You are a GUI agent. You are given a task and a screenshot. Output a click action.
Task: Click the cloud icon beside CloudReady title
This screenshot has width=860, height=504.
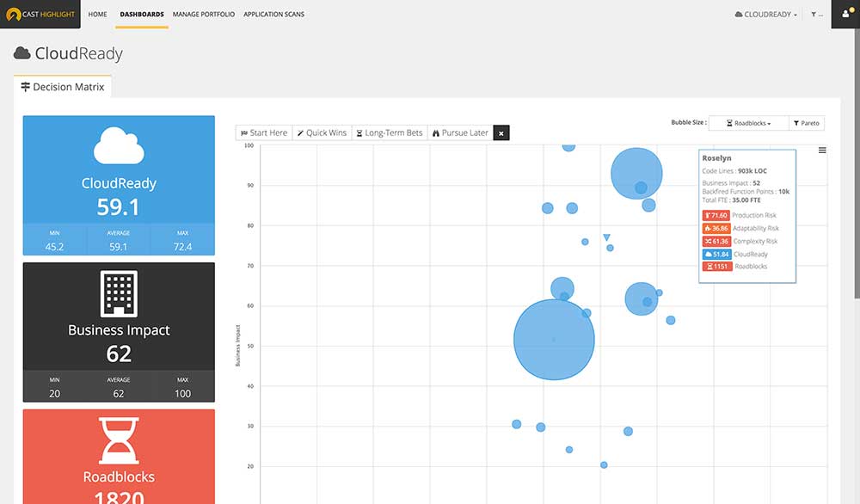22,53
